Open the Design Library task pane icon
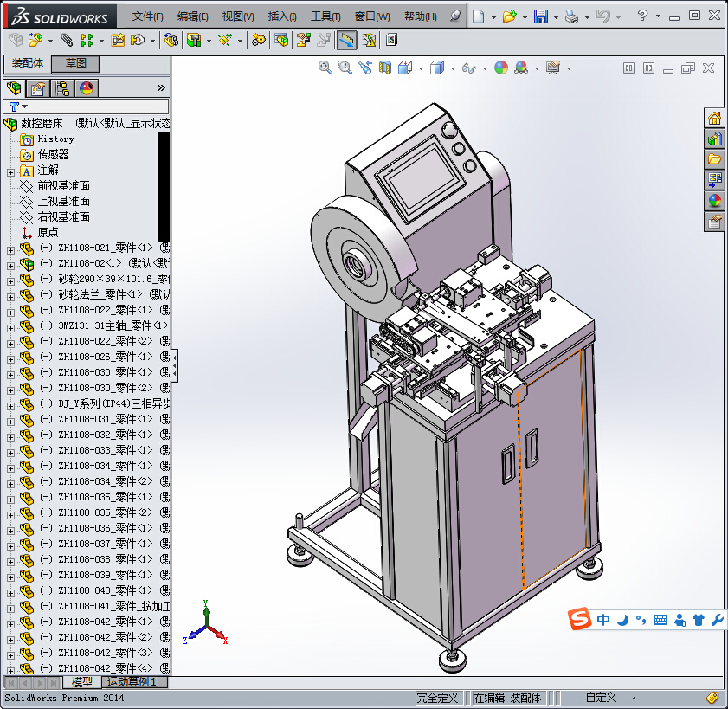The height and width of the screenshot is (709, 728). pos(714,139)
